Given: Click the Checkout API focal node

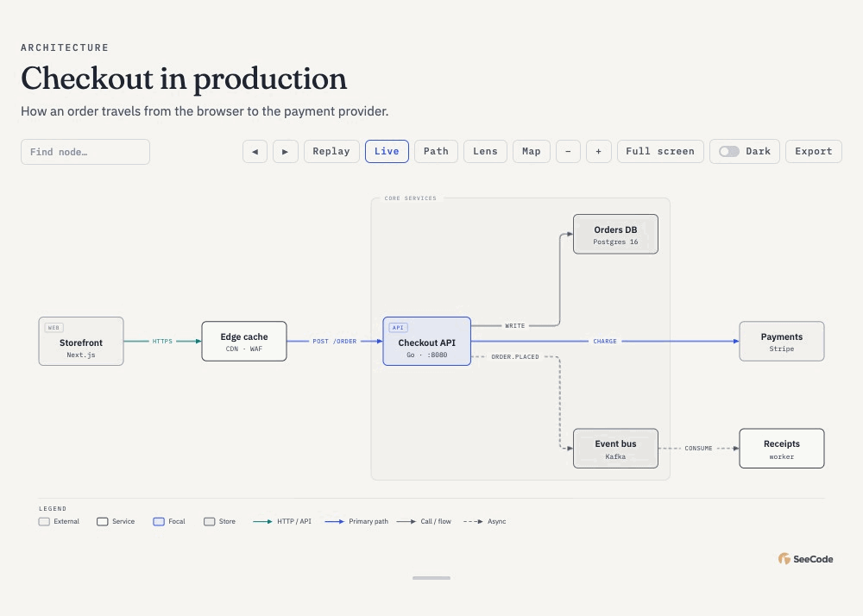Looking at the screenshot, I should 426,341.
